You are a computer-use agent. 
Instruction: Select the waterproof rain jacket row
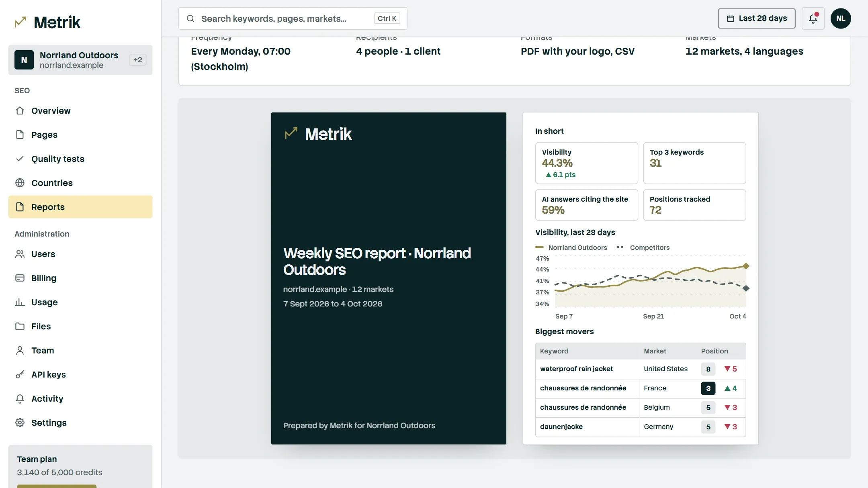click(x=641, y=369)
